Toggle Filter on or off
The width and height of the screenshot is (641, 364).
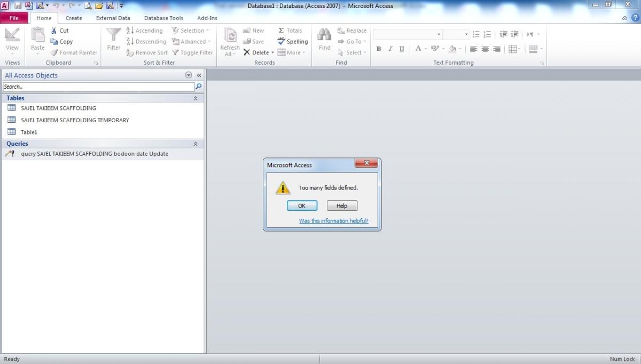[192, 53]
